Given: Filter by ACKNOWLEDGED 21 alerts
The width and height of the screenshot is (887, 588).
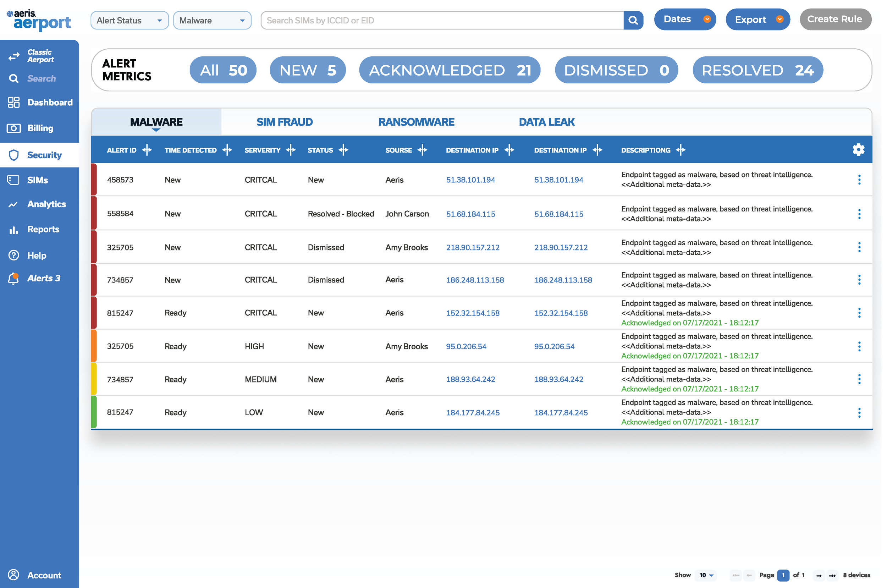Looking at the screenshot, I should [x=450, y=70].
